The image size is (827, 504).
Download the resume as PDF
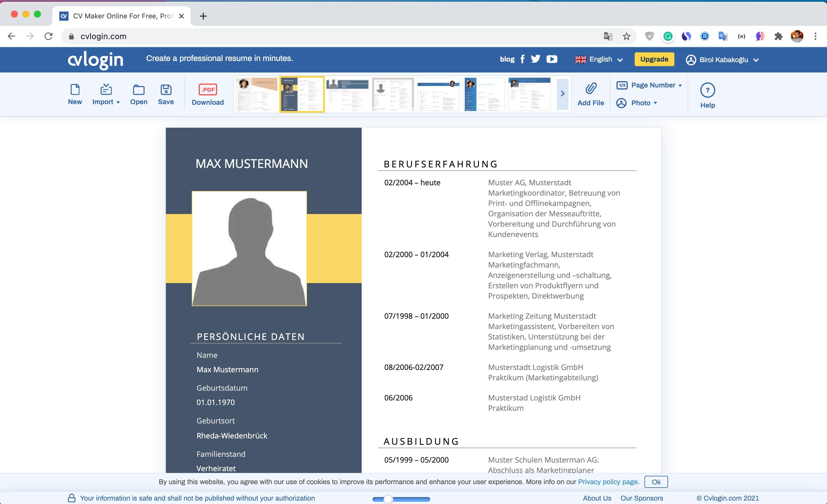(207, 93)
